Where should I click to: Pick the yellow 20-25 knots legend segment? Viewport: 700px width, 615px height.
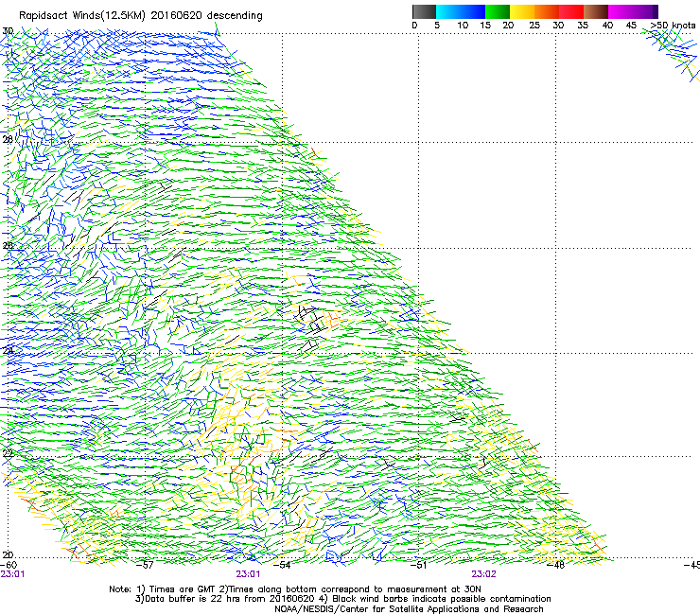click(x=522, y=11)
